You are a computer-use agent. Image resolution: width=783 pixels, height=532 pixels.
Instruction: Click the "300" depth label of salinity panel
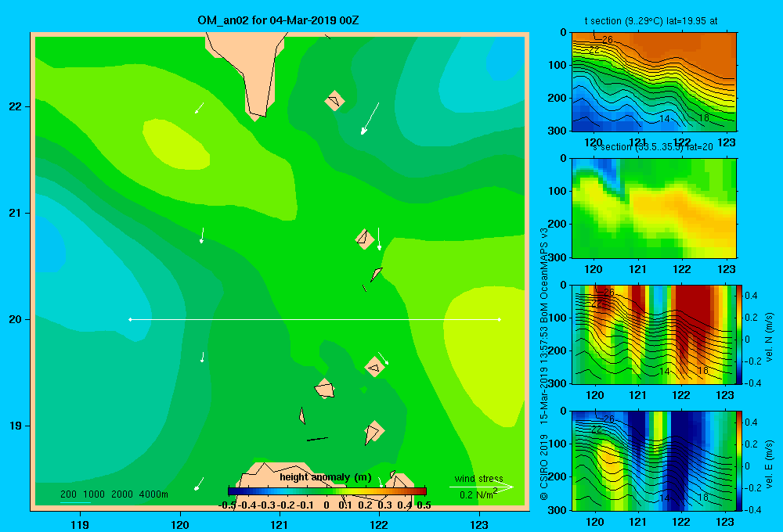click(x=558, y=257)
